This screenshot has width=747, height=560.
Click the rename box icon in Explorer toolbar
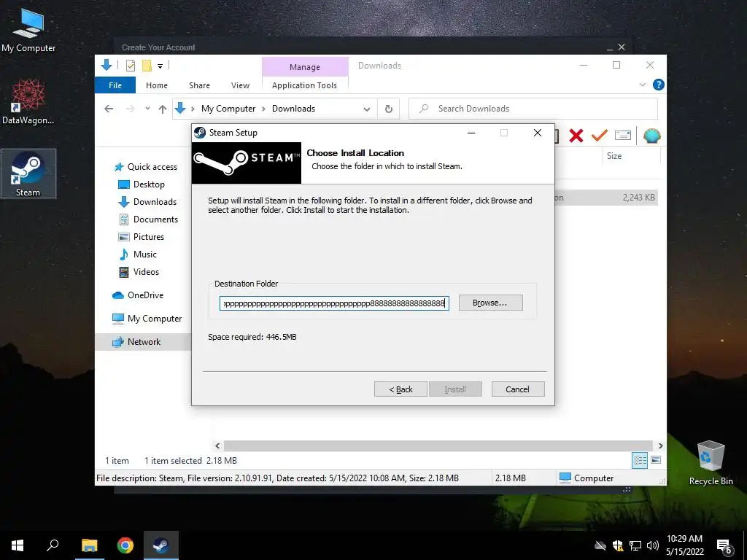tap(623, 136)
